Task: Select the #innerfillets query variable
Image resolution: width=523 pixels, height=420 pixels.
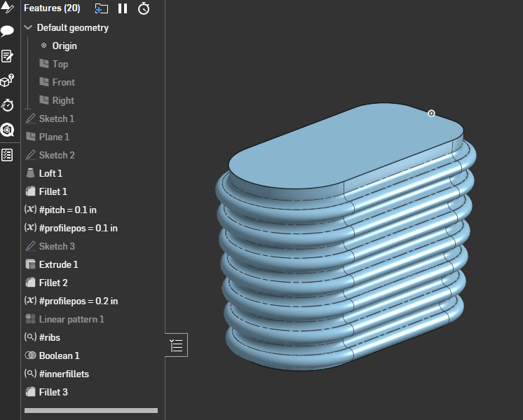Action: pyautogui.click(x=64, y=374)
